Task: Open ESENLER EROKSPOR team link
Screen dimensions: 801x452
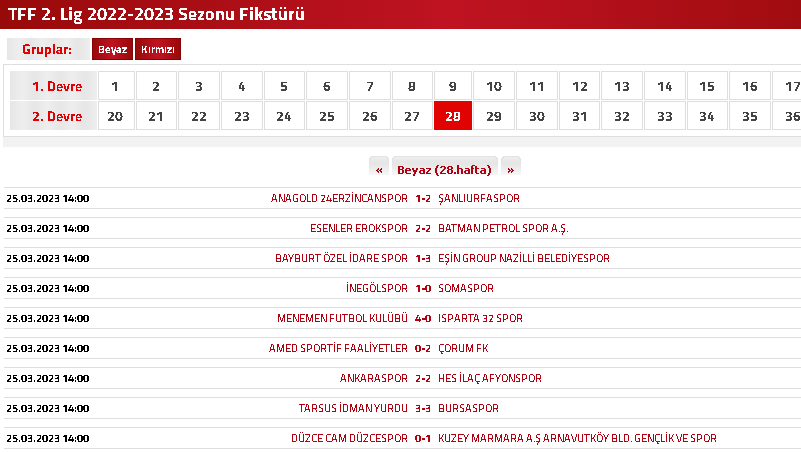Action: (359, 228)
